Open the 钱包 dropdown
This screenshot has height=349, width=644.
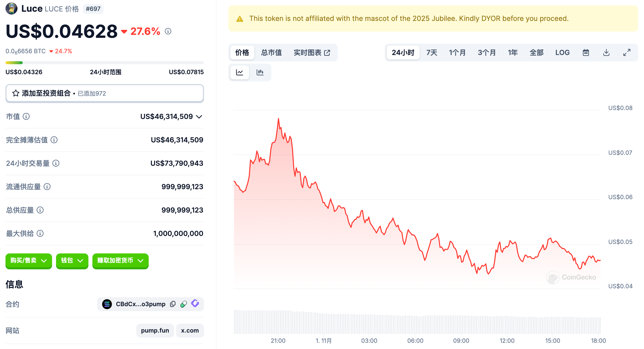(x=72, y=261)
